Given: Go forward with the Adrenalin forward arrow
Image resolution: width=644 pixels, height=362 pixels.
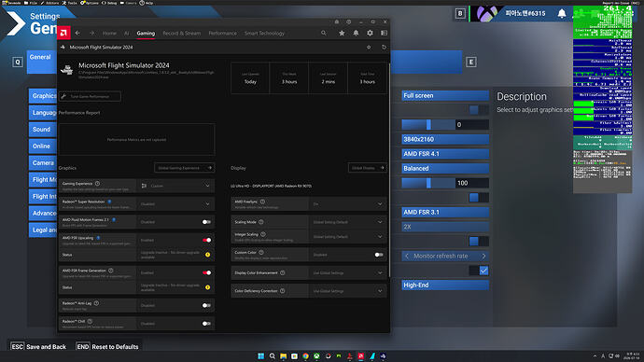Looking at the screenshot, I should (91, 34).
